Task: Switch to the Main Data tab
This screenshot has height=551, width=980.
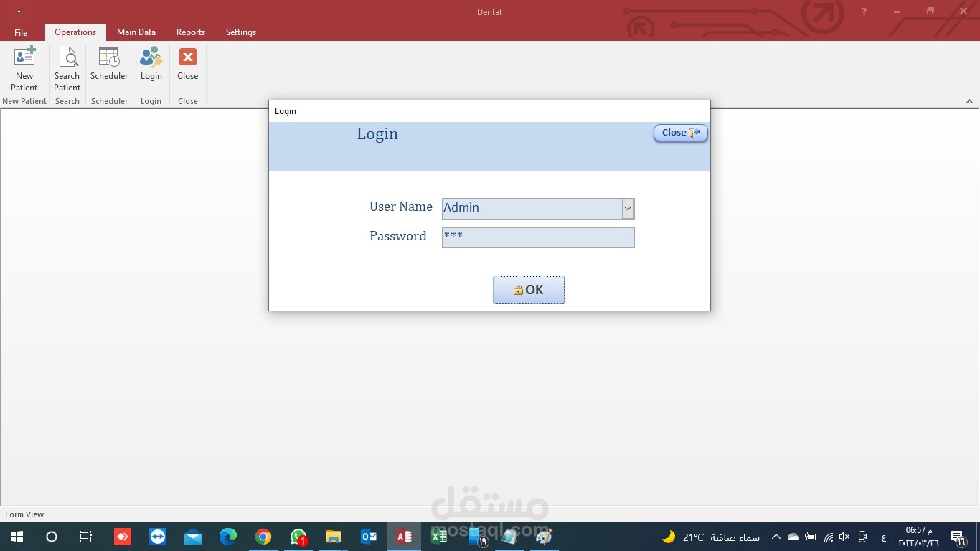Action: (x=136, y=32)
